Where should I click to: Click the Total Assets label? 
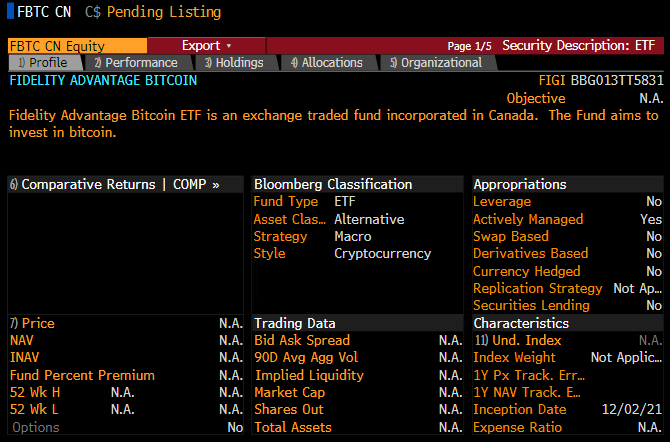tap(293, 427)
